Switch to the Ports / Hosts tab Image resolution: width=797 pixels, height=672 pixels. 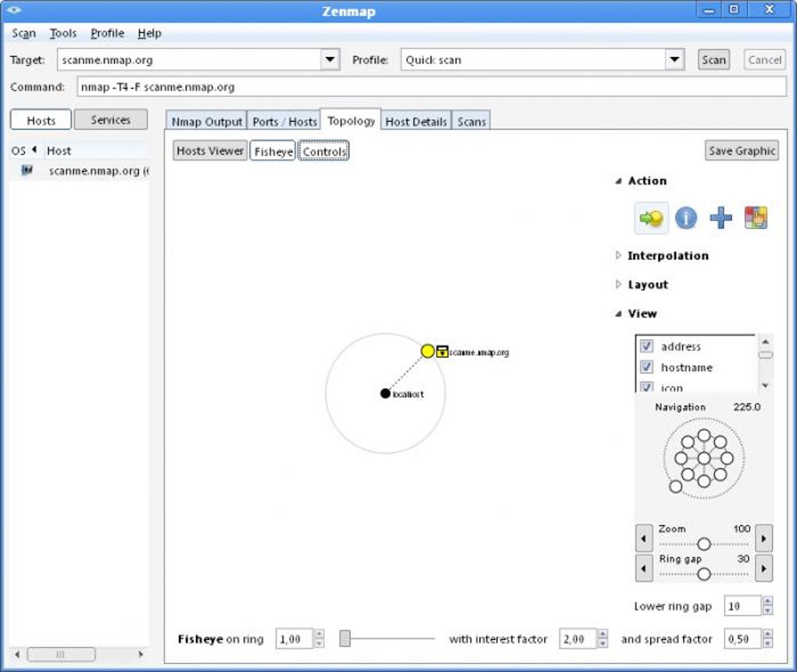pos(284,121)
